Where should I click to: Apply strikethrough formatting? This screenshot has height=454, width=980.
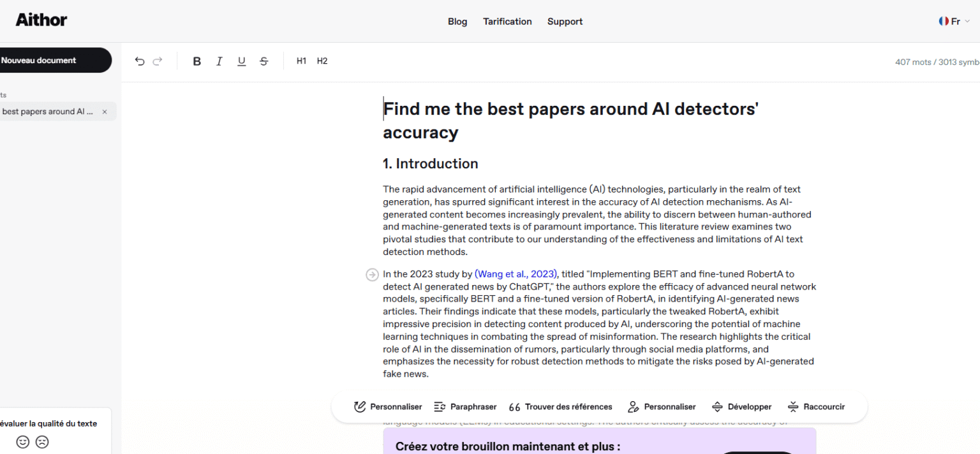(264, 61)
